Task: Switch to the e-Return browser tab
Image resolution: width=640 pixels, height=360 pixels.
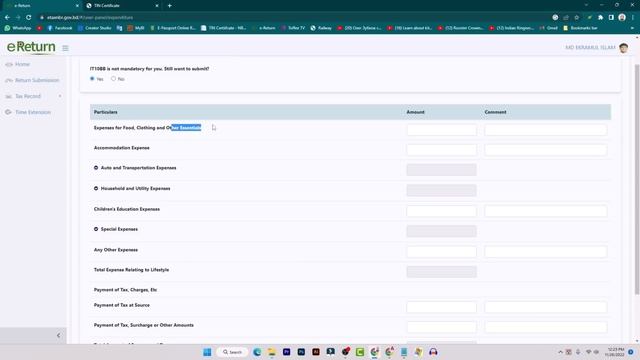Action: coord(41,6)
